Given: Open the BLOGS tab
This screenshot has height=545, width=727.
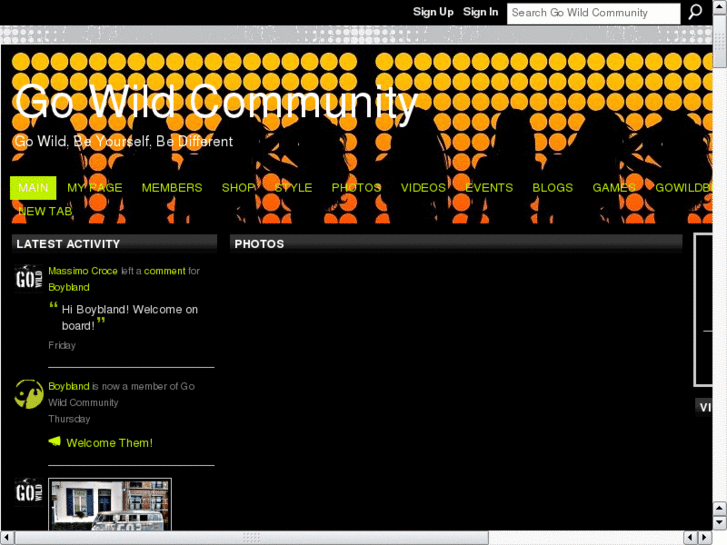Looking at the screenshot, I should [553, 188].
